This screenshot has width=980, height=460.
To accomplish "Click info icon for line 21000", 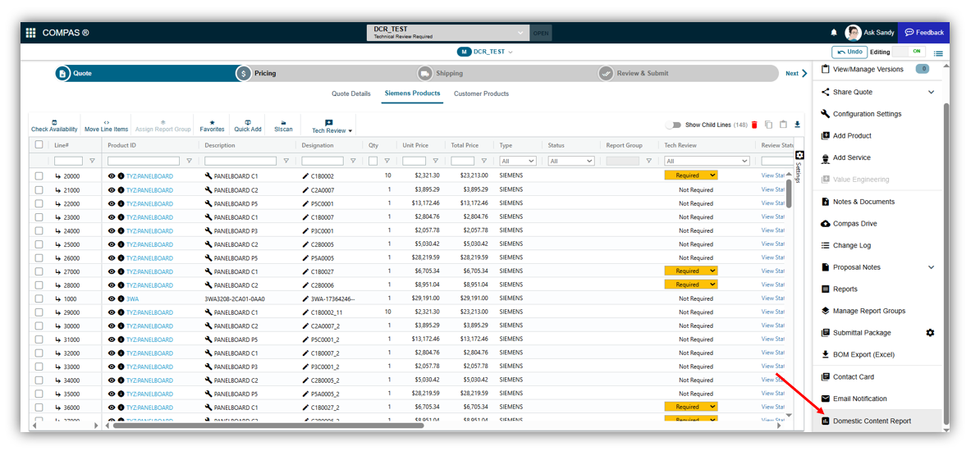I will click(121, 189).
